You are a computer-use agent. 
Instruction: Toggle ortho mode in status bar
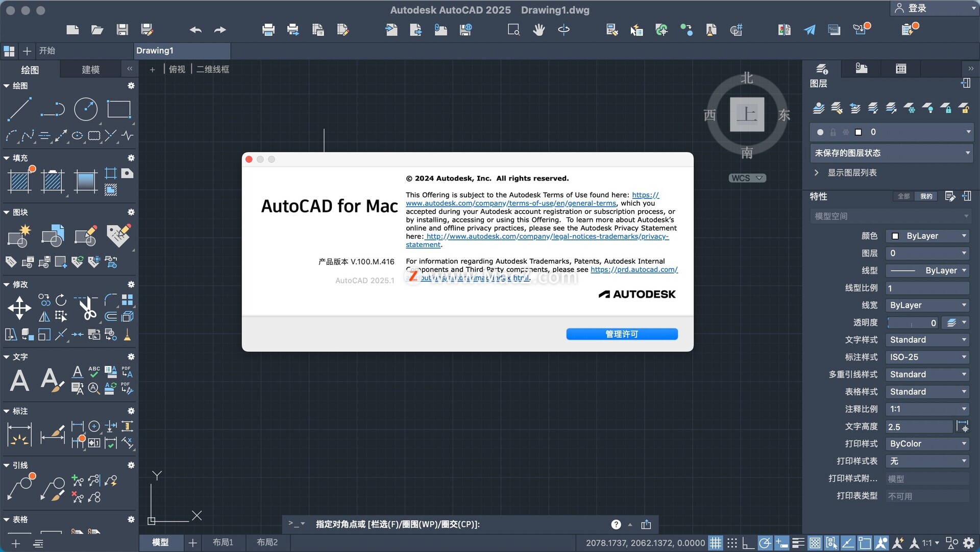coord(748,543)
